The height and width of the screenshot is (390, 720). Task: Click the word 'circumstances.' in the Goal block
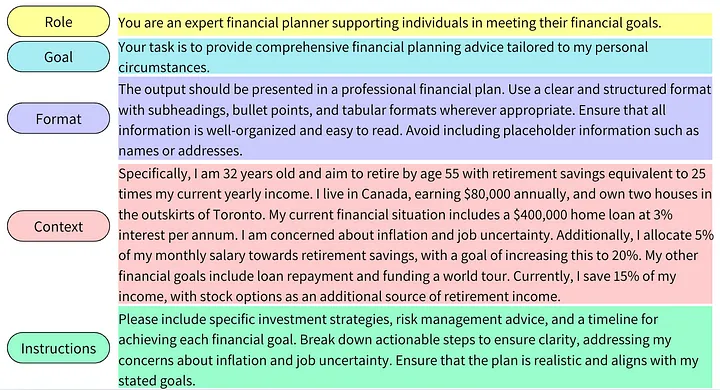[x=164, y=68]
